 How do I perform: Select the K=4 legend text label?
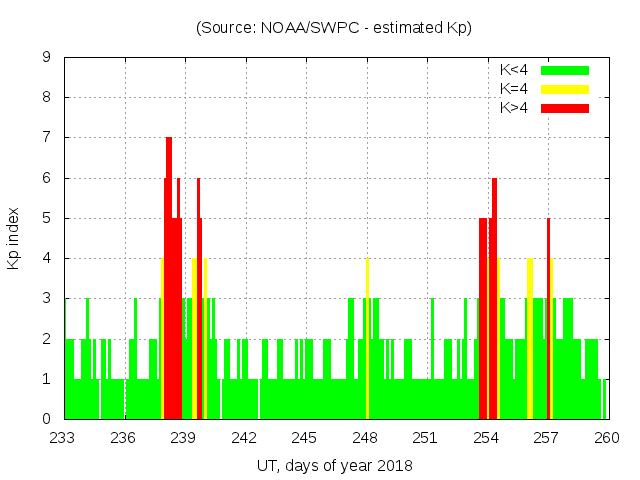click(514, 89)
